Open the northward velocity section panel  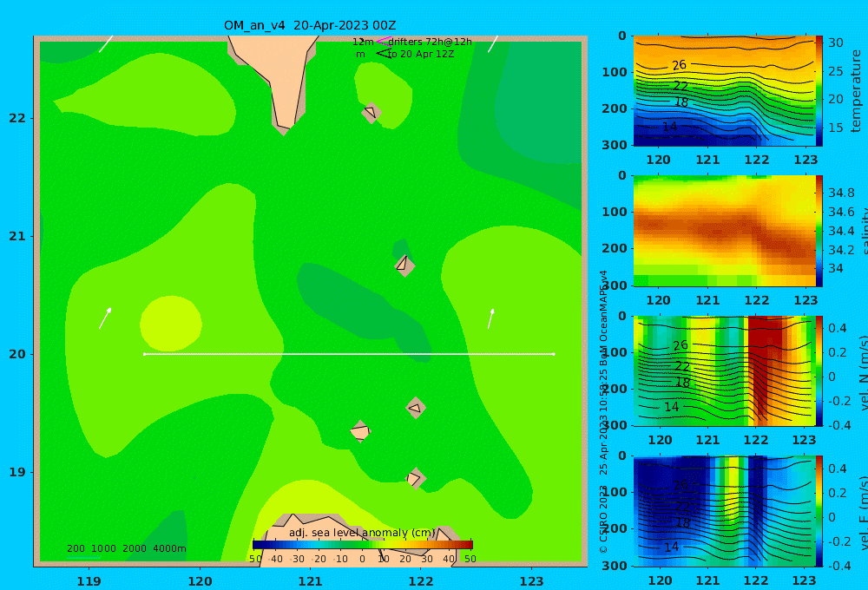click(x=724, y=370)
